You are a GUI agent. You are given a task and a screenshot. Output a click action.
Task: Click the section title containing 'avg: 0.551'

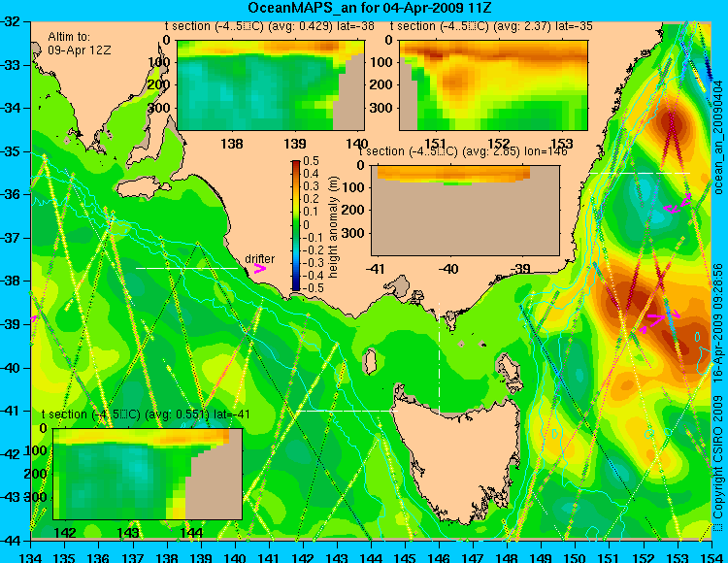[x=146, y=414]
